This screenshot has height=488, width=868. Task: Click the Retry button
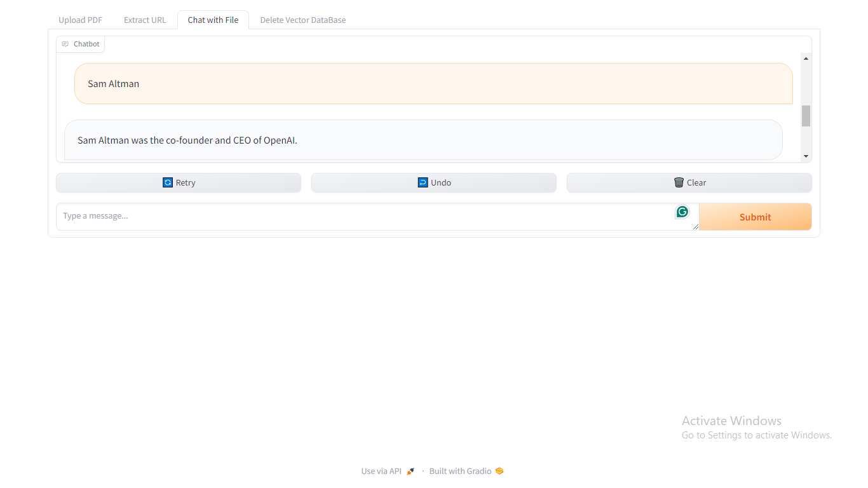(x=179, y=182)
